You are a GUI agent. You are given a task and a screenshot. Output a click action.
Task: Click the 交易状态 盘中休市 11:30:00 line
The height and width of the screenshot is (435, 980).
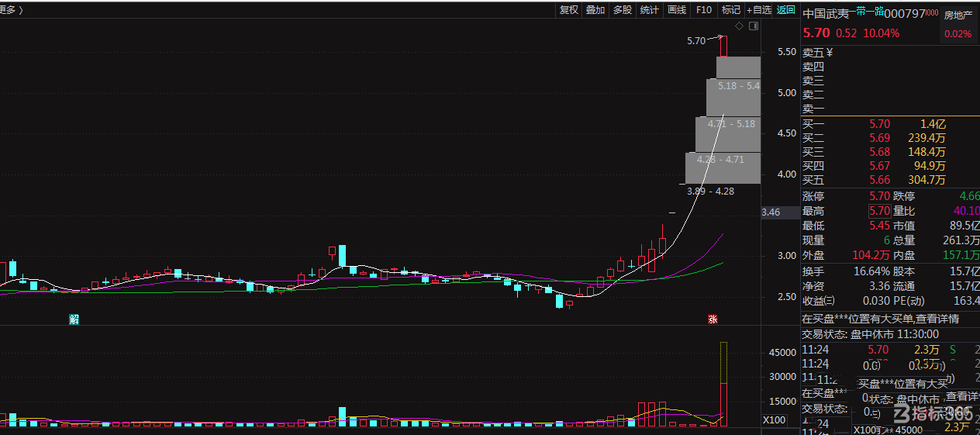tap(871, 334)
